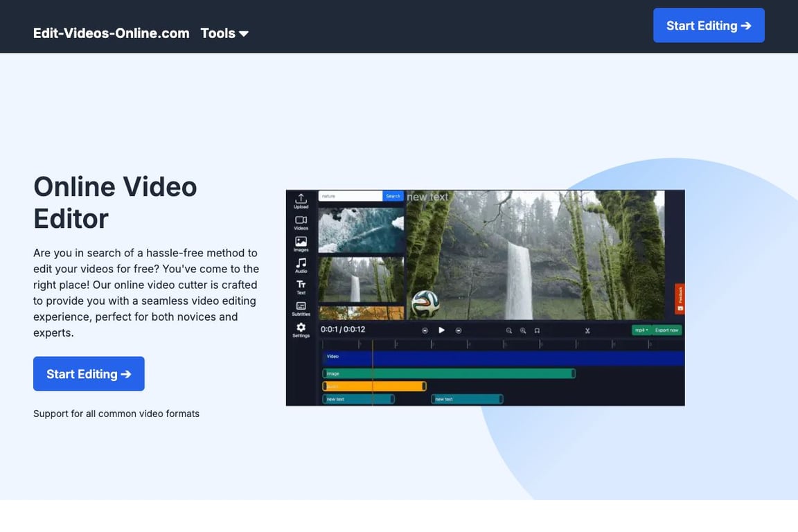Screen dimensions: 798x532
Task: Select the orange audio track clip
Action: 374,387
